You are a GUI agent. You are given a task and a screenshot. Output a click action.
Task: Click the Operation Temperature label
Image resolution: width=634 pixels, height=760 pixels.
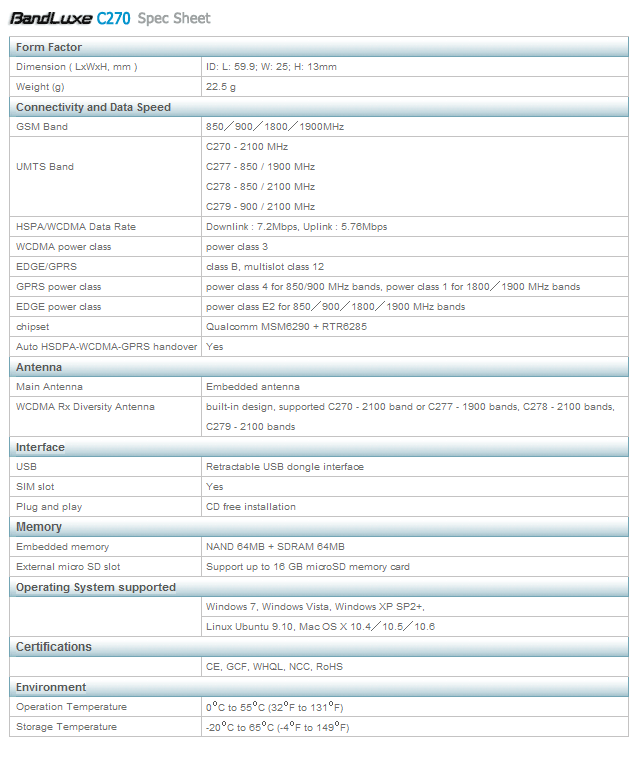click(x=71, y=707)
